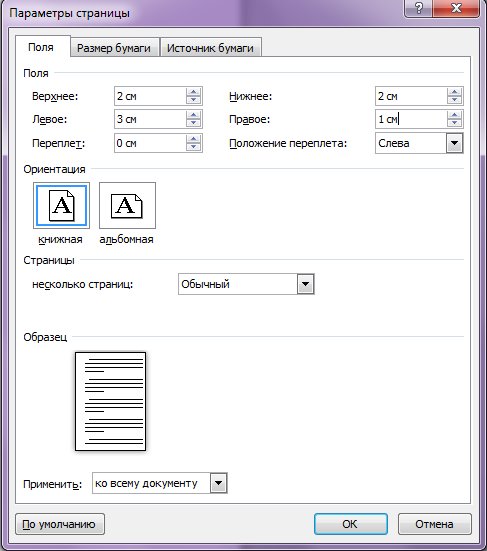Increase the Левое margin value
487x551 pixels.
(193, 115)
